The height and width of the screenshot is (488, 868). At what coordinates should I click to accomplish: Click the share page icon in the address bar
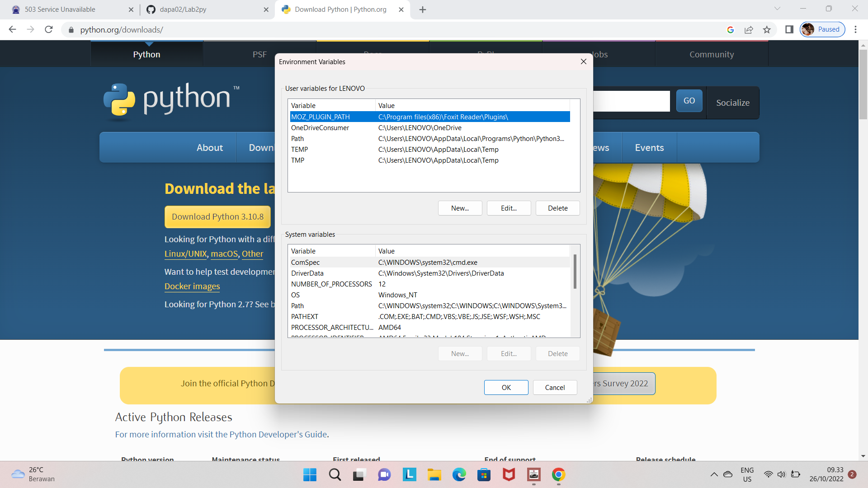pos(749,29)
